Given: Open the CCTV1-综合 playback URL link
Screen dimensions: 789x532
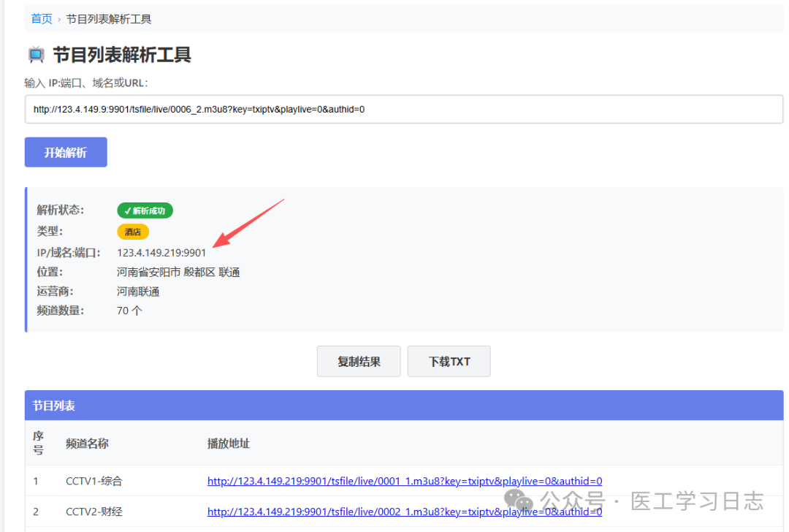Looking at the screenshot, I should [x=404, y=481].
